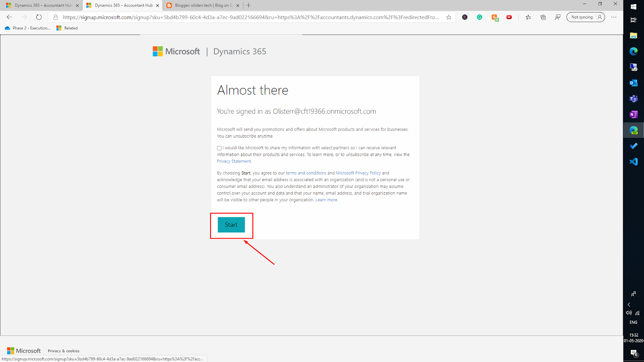Open Remote Desktop Connection from taskbar

click(x=634, y=67)
